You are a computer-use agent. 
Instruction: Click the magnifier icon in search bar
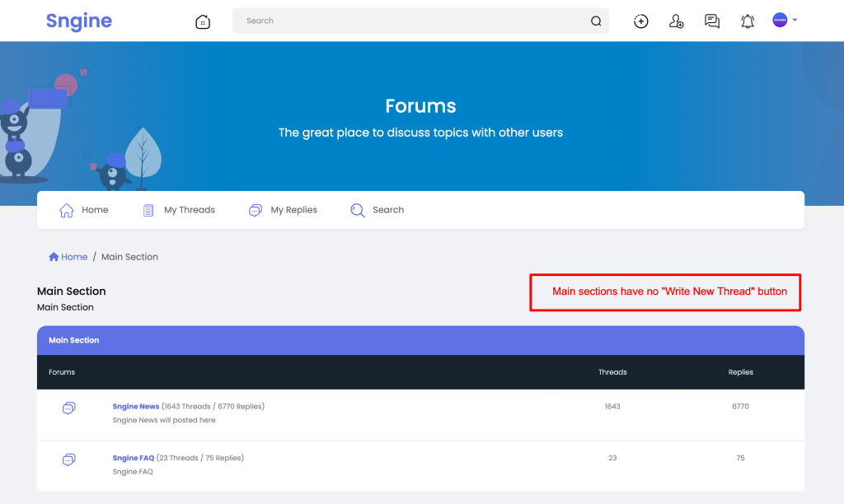click(596, 21)
